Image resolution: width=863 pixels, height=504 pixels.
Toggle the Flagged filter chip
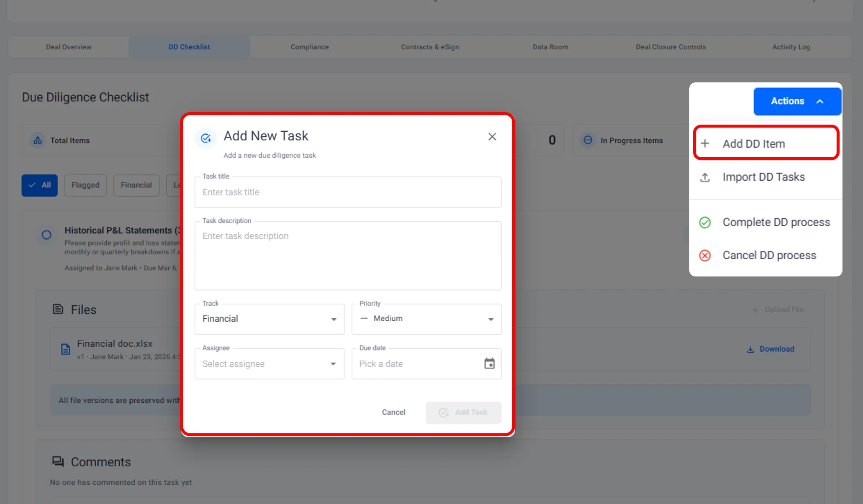click(85, 185)
